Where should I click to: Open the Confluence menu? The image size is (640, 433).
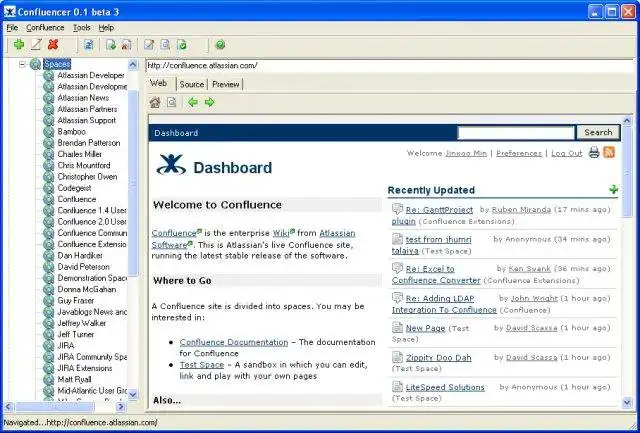coord(45,28)
